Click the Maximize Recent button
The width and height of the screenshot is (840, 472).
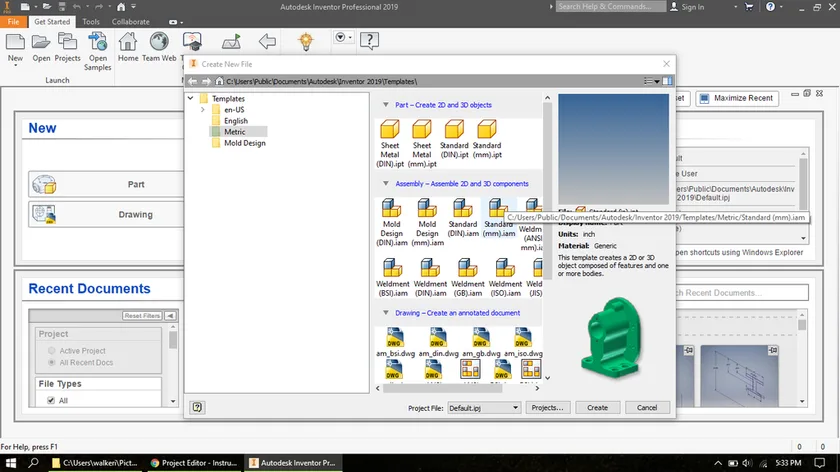737,98
